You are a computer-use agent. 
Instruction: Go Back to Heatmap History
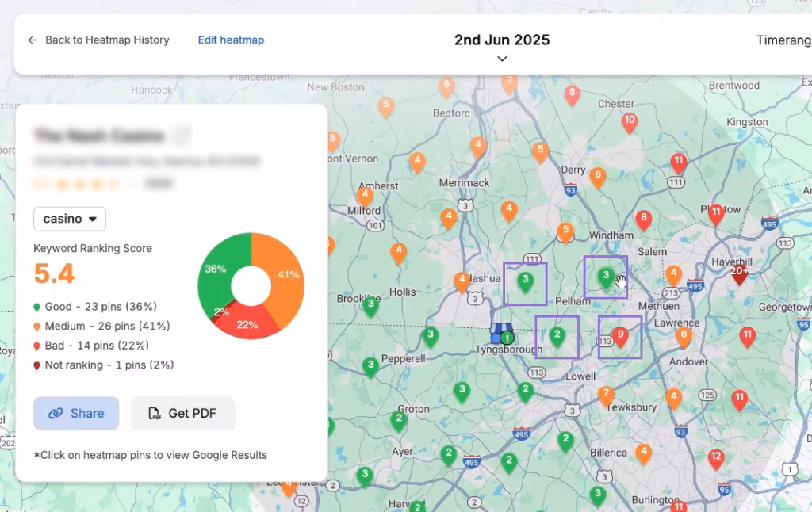(107, 40)
